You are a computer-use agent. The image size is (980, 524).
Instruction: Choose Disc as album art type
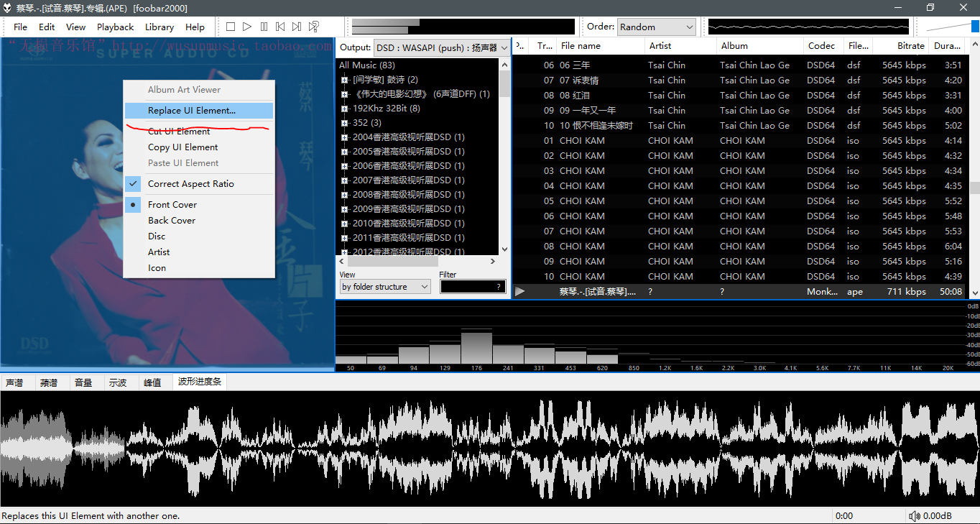tap(157, 236)
